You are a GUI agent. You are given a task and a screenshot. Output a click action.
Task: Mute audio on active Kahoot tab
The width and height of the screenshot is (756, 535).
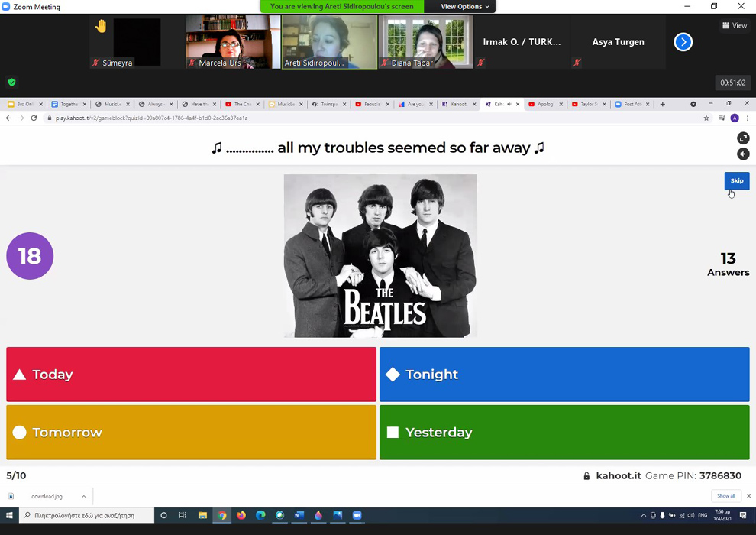click(x=509, y=104)
